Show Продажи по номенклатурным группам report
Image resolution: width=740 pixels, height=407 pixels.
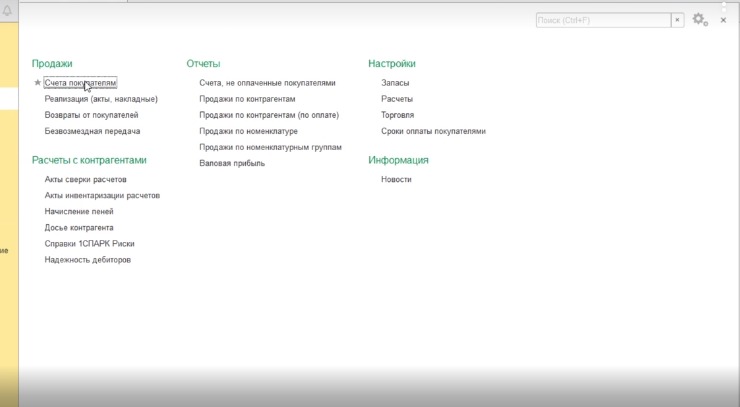[270, 147]
